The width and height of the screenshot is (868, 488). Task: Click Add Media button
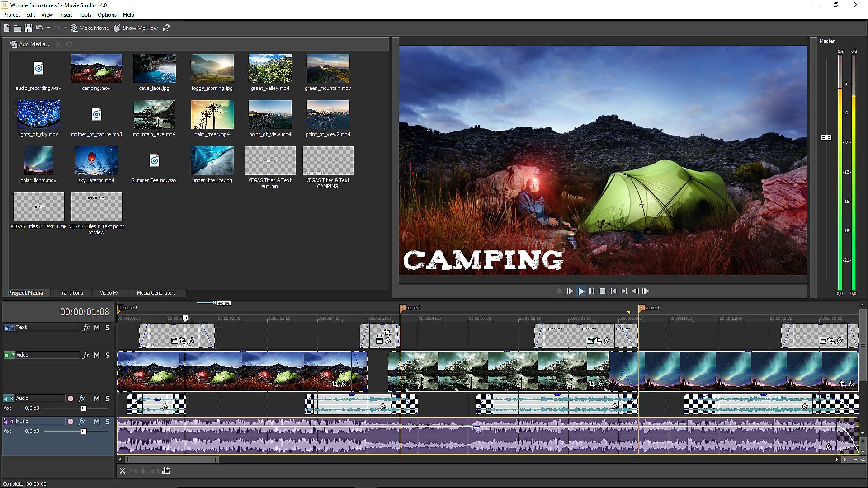point(29,44)
